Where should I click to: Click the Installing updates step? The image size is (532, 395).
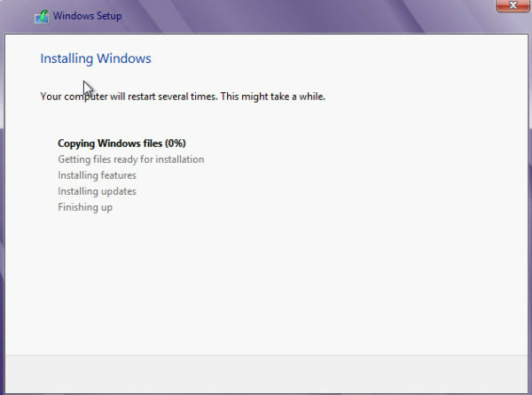tap(97, 191)
